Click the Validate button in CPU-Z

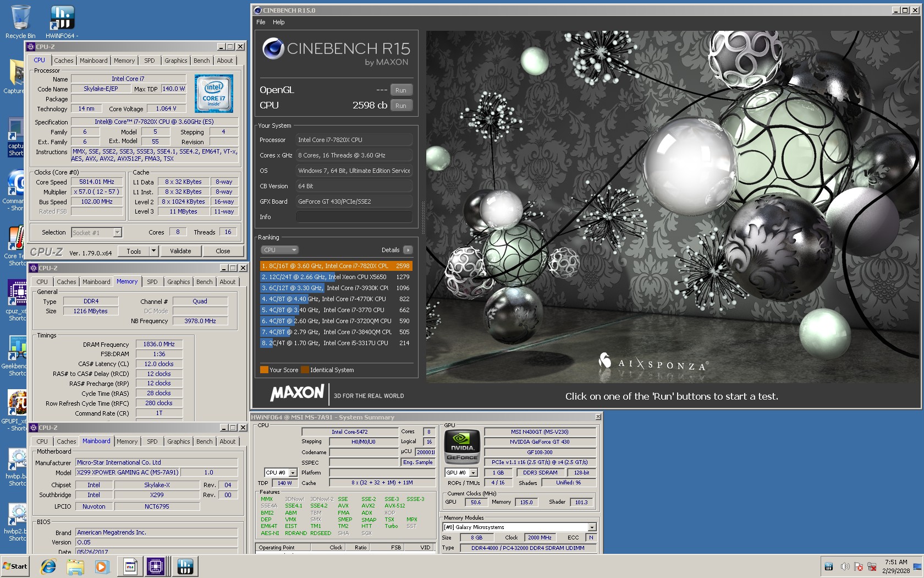coord(180,251)
